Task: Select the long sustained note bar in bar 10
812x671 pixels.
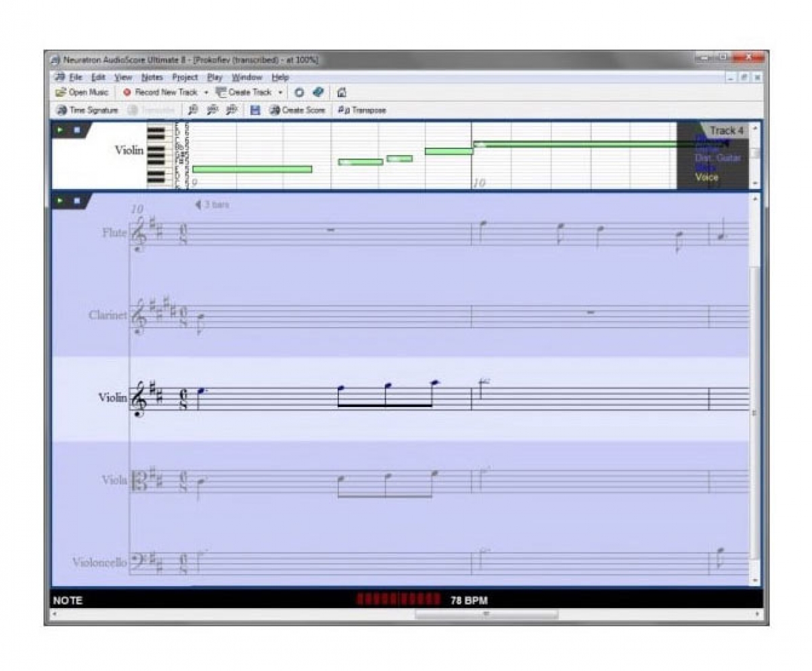Action: click(601, 144)
